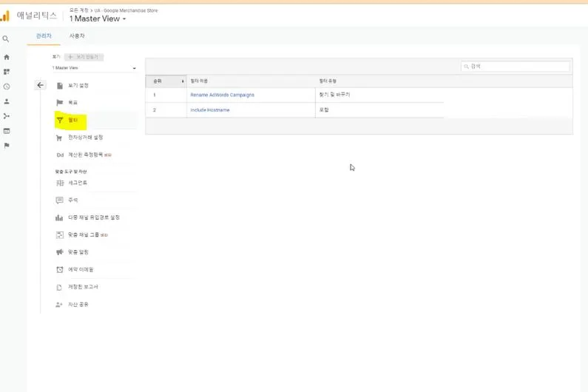Viewport: 588px width, 392px height.
Task: Click the segments icon
Action: tap(60, 183)
